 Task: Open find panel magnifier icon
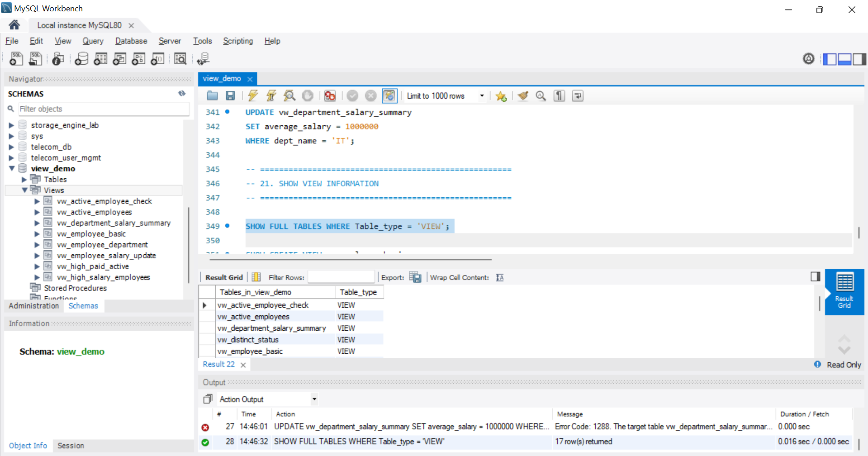coord(541,95)
